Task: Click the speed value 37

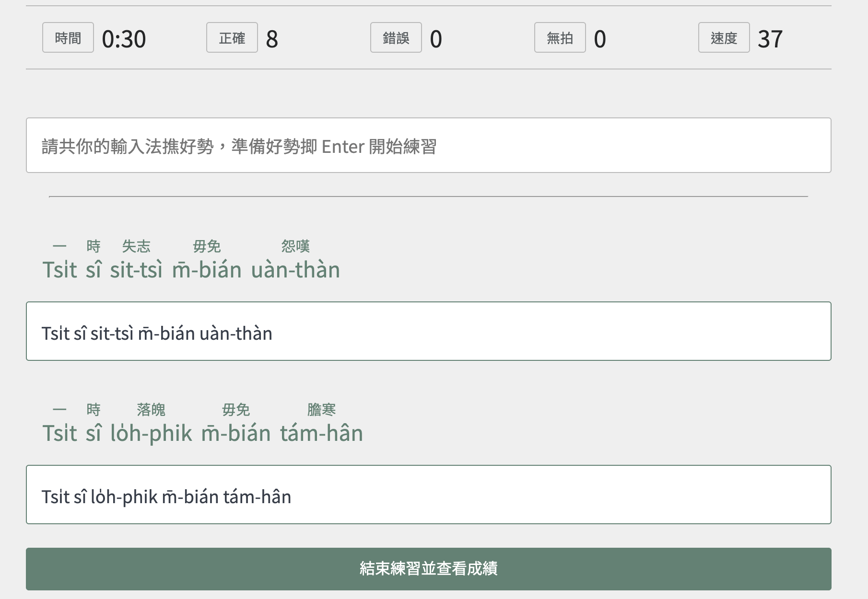Action: tap(770, 39)
